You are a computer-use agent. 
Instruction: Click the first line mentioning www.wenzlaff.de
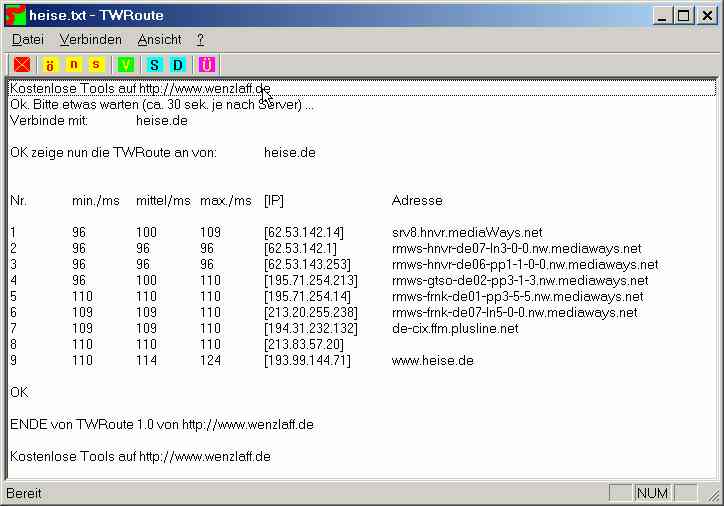[x=140, y=89]
